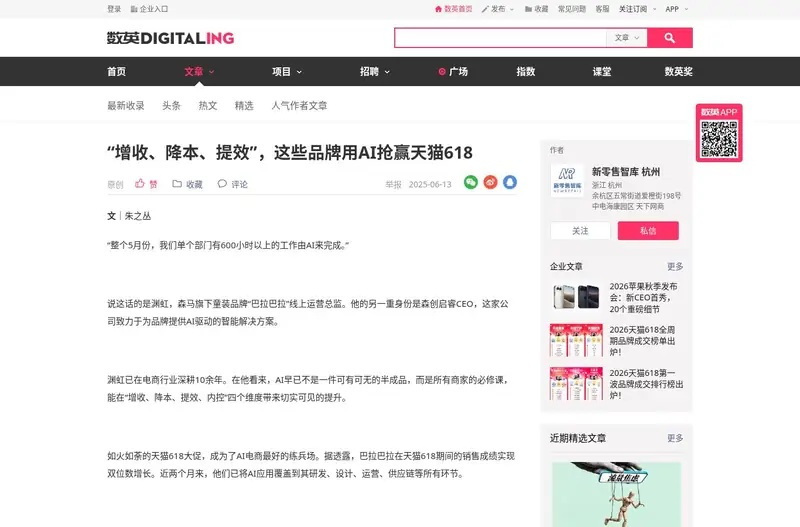
Task: Like the article with 赞 thumbs-up
Action: click(146, 184)
